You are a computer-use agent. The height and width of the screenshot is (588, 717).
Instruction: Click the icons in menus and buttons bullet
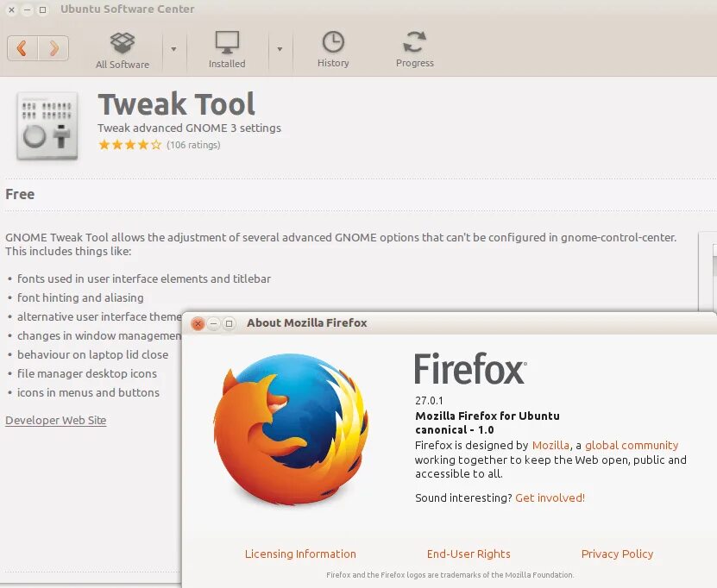[88, 392]
